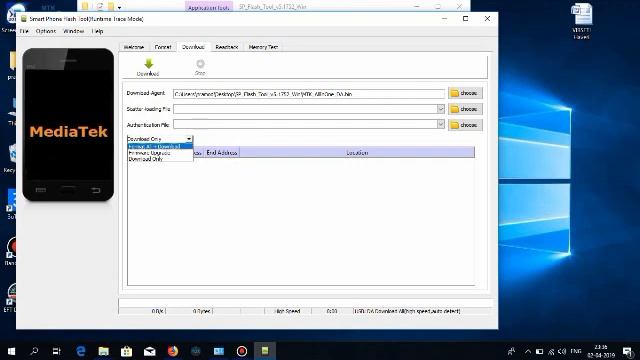Open the Help menu
Image resolution: width=640 pixels, height=360 pixels.
coord(97,31)
